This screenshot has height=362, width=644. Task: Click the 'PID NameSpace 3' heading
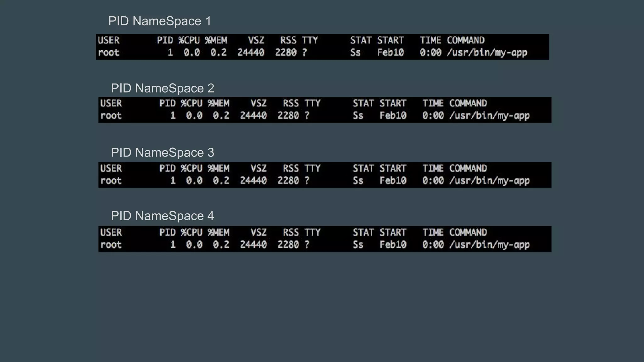coord(163,153)
